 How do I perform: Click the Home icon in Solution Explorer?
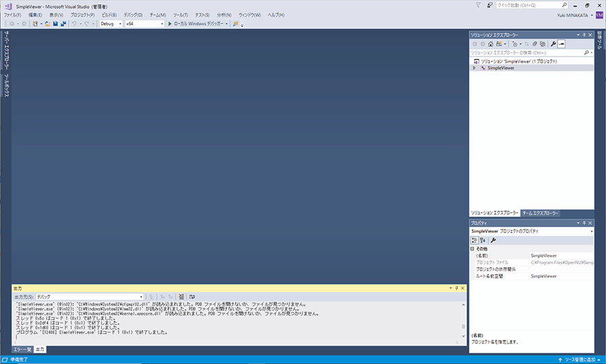point(491,44)
